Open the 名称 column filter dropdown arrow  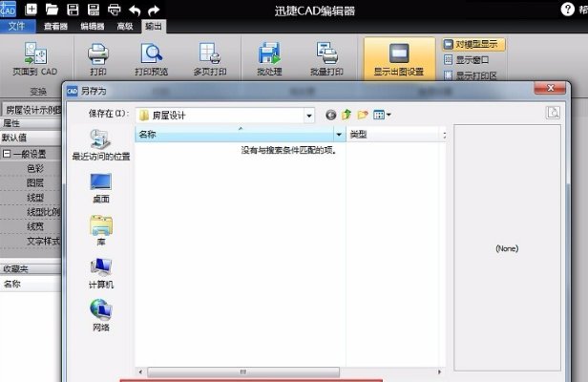coord(339,135)
